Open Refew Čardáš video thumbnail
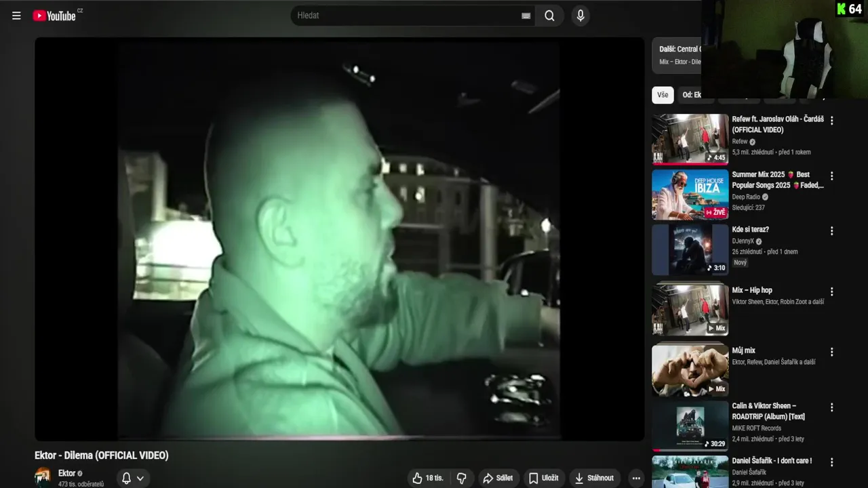868x488 pixels. click(x=690, y=139)
